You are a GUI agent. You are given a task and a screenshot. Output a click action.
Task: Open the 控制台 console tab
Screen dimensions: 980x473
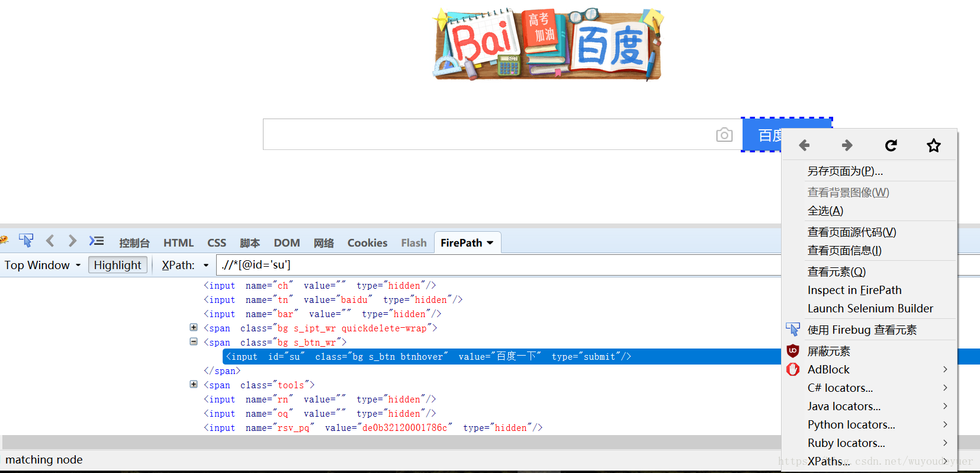134,243
